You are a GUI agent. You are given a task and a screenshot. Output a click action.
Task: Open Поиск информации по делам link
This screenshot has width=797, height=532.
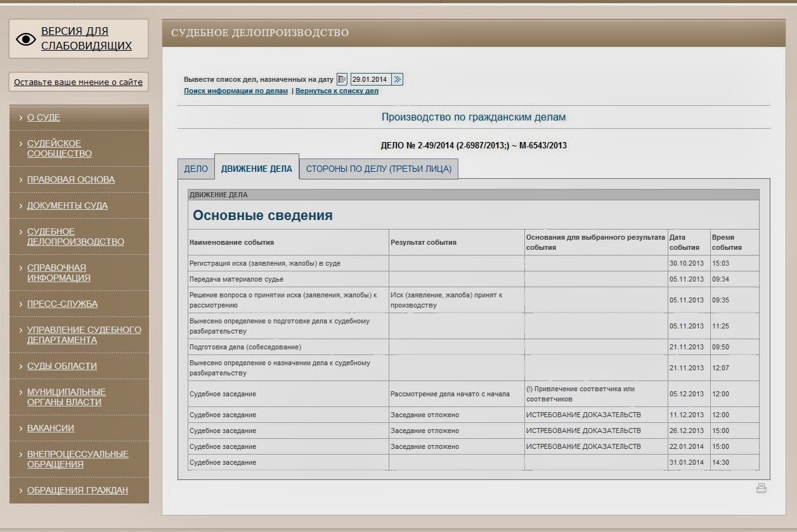pyautogui.click(x=236, y=91)
